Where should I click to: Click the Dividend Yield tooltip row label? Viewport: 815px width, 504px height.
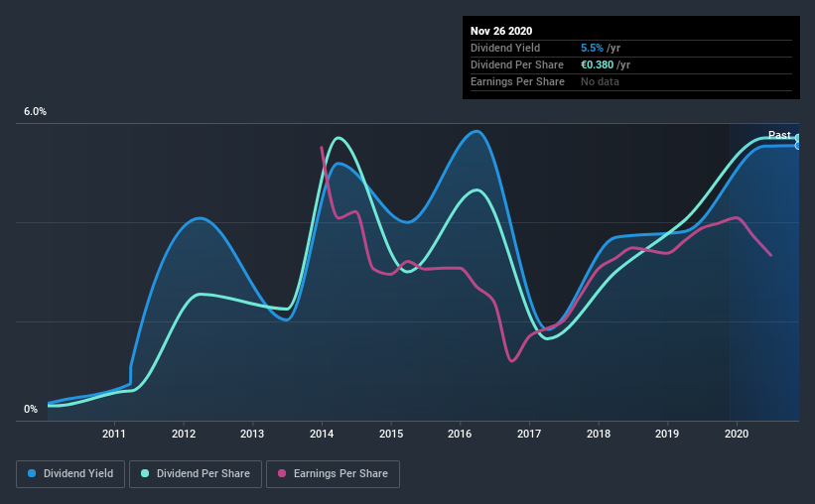click(505, 48)
